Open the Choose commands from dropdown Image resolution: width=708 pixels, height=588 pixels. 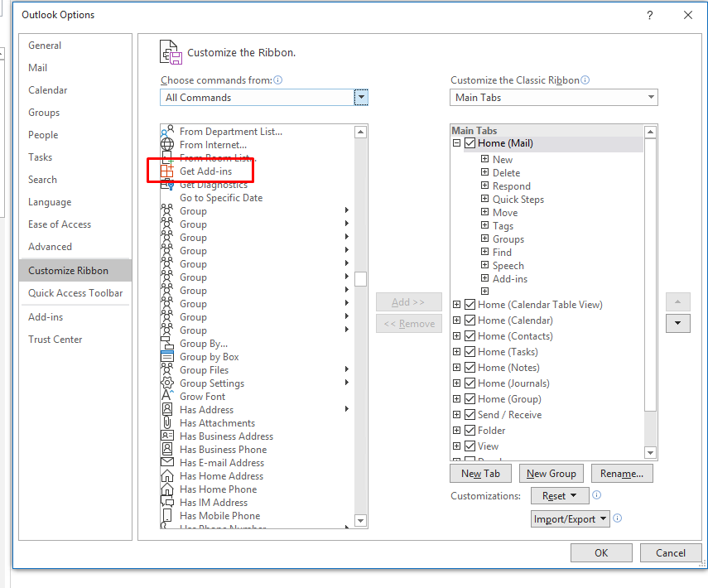pyautogui.click(x=361, y=97)
